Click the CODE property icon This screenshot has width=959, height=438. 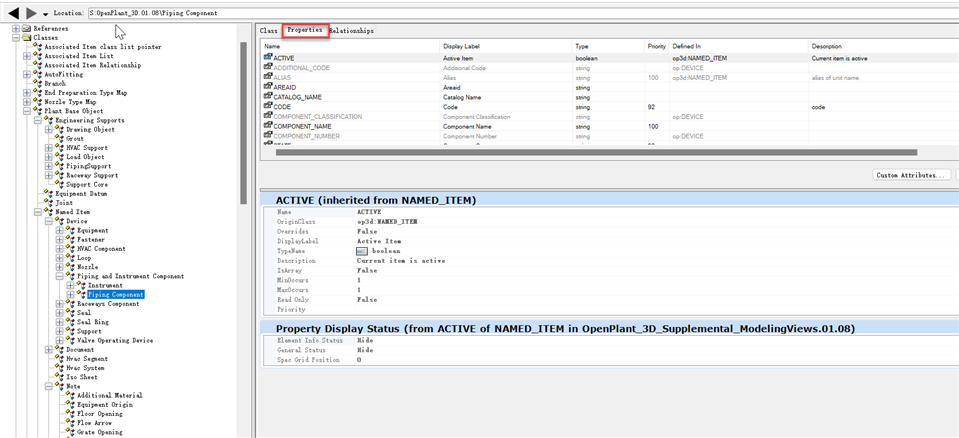(x=268, y=106)
